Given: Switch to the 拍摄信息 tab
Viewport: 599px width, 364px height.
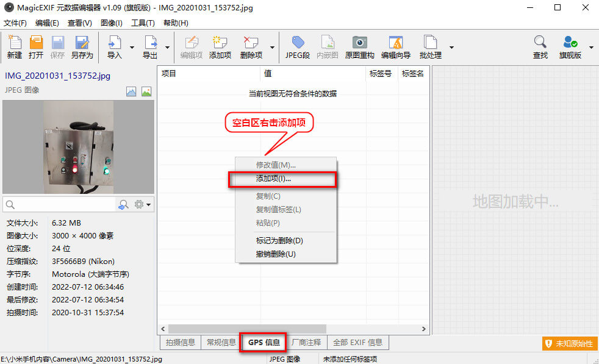Looking at the screenshot, I should pyautogui.click(x=180, y=343).
